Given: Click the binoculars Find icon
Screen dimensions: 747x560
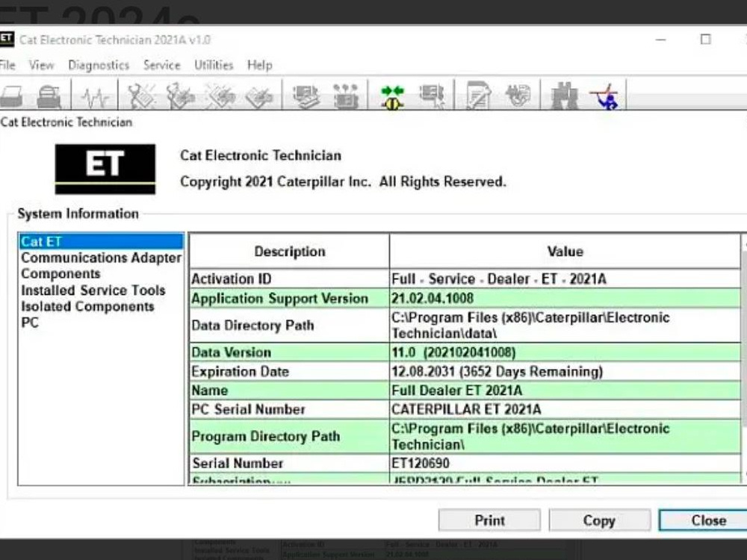Looking at the screenshot, I should 565,96.
